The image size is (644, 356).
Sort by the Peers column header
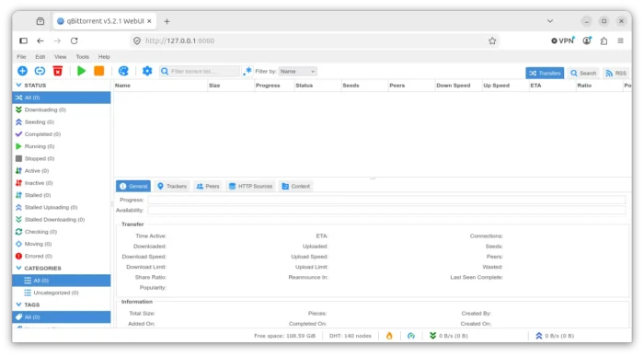tap(411, 86)
